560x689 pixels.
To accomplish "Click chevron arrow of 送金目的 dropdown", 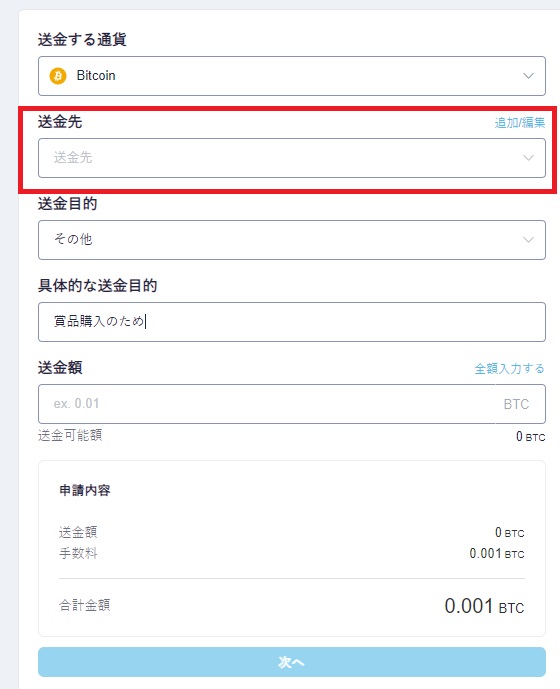I will (x=528, y=240).
